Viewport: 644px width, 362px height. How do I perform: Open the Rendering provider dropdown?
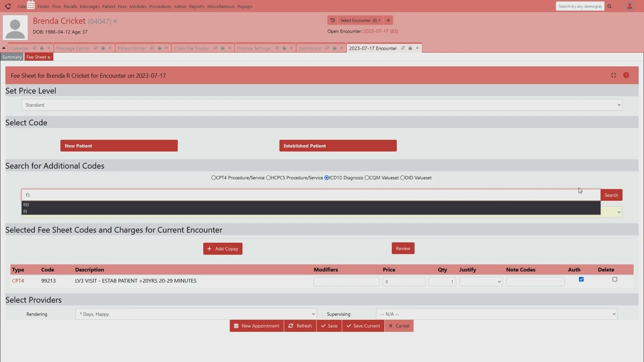pos(196,314)
